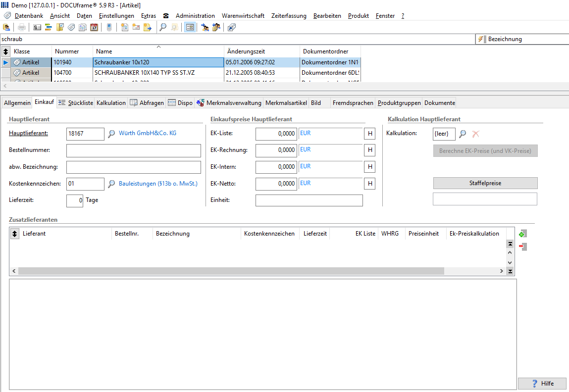Click the printer icon in the toolbar
The width and height of the screenshot is (569, 392).
[x=22, y=27]
